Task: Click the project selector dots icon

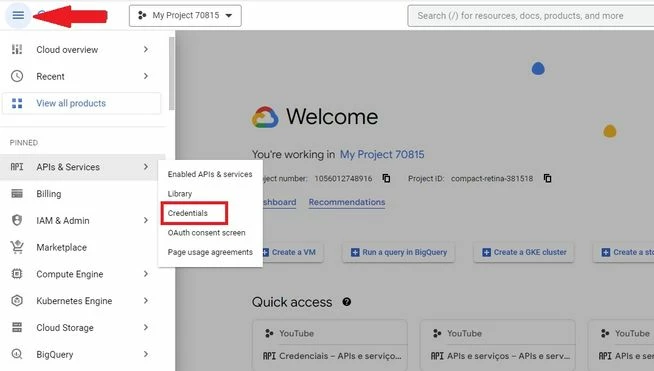Action: 142,15
